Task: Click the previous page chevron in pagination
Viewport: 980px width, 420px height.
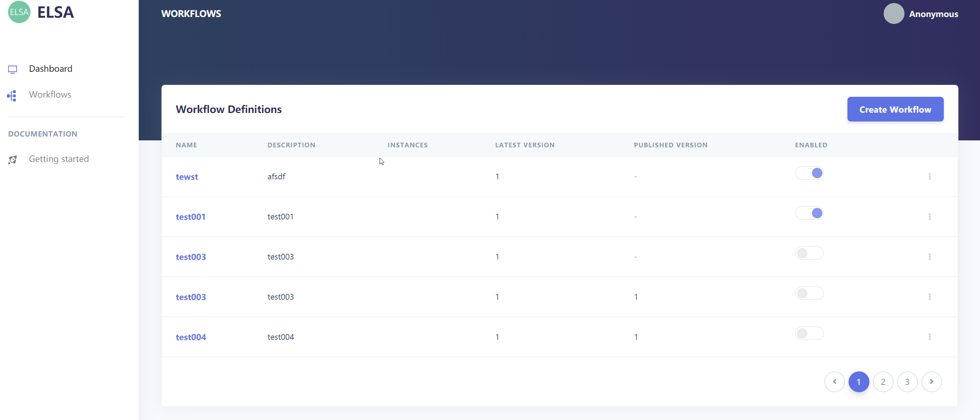Action: click(x=835, y=381)
